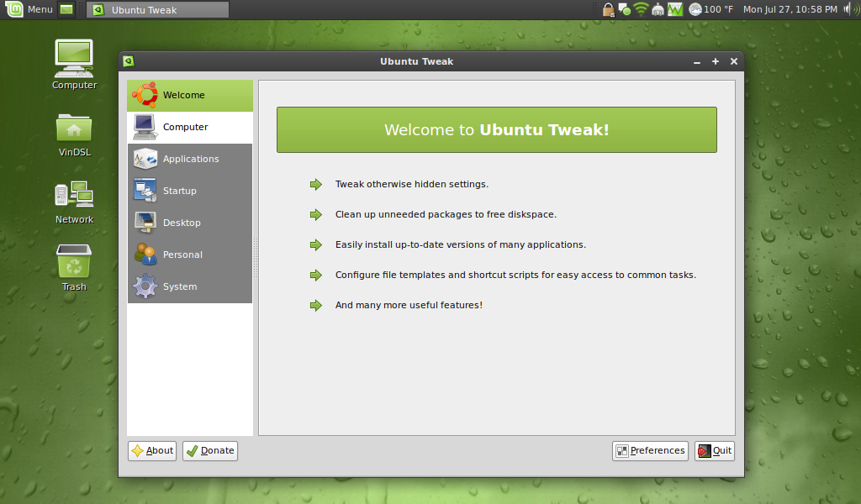Click the About button
Screen dimensions: 861x504
click(x=152, y=451)
